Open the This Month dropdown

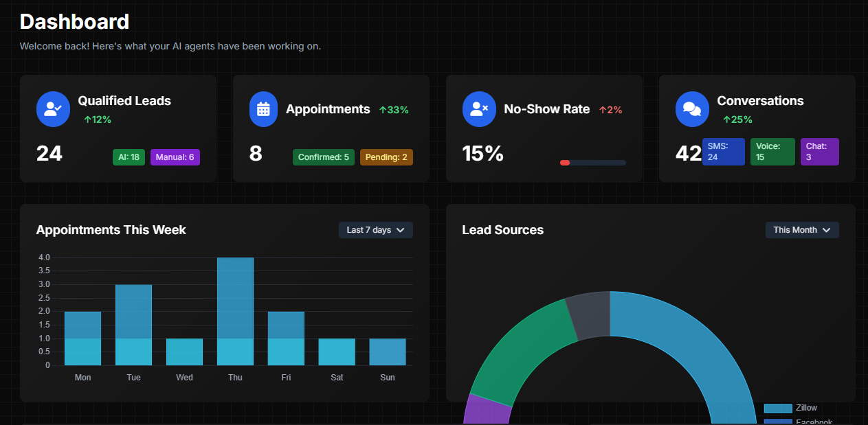coord(802,230)
